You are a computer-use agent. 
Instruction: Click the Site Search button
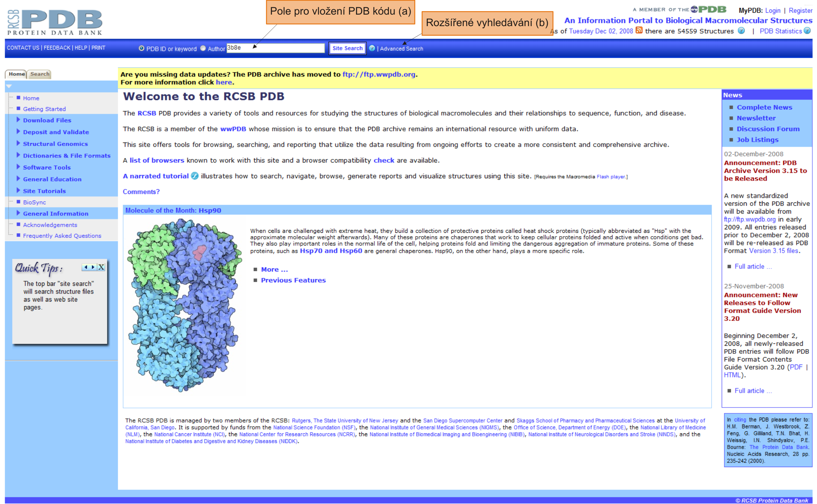(x=348, y=48)
